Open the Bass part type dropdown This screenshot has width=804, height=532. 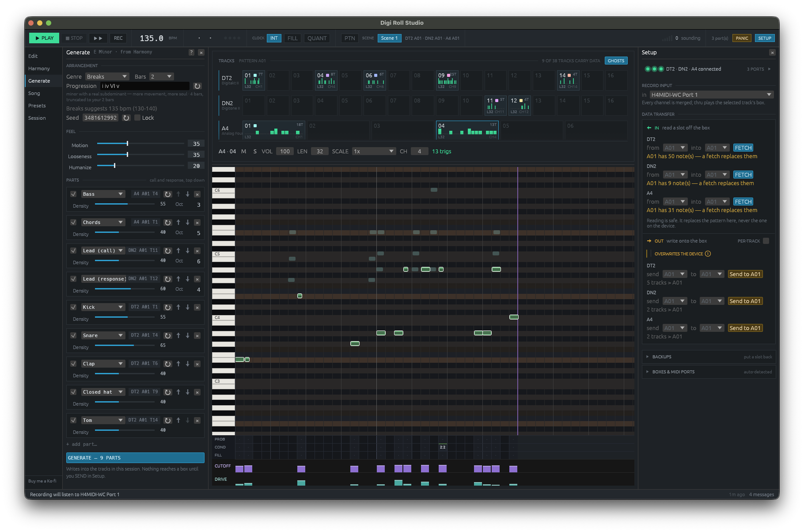click(103, 194)
